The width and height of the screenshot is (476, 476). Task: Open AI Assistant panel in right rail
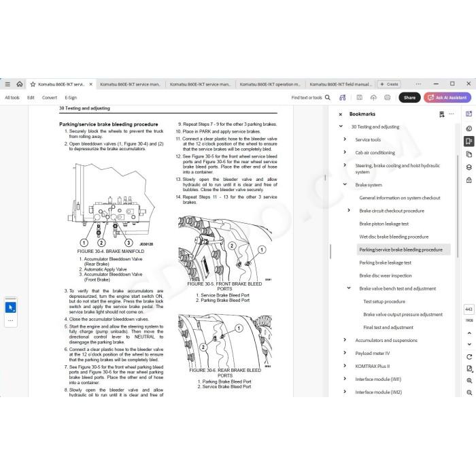click(469, 114)
